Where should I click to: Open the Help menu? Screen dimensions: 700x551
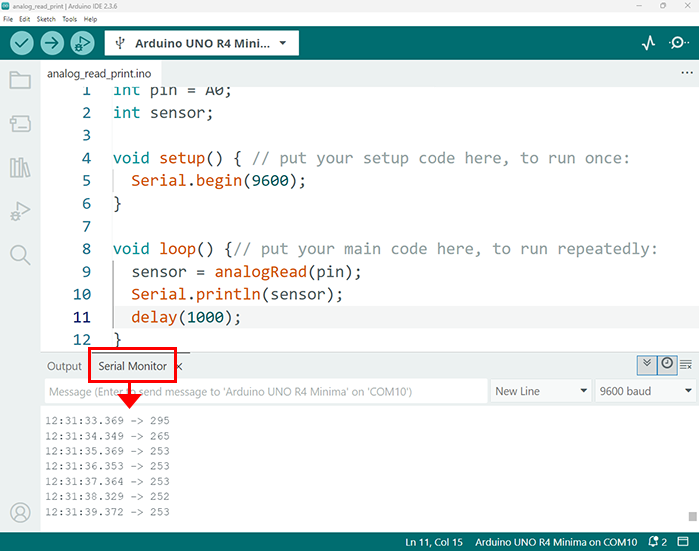tap(90, 19)
